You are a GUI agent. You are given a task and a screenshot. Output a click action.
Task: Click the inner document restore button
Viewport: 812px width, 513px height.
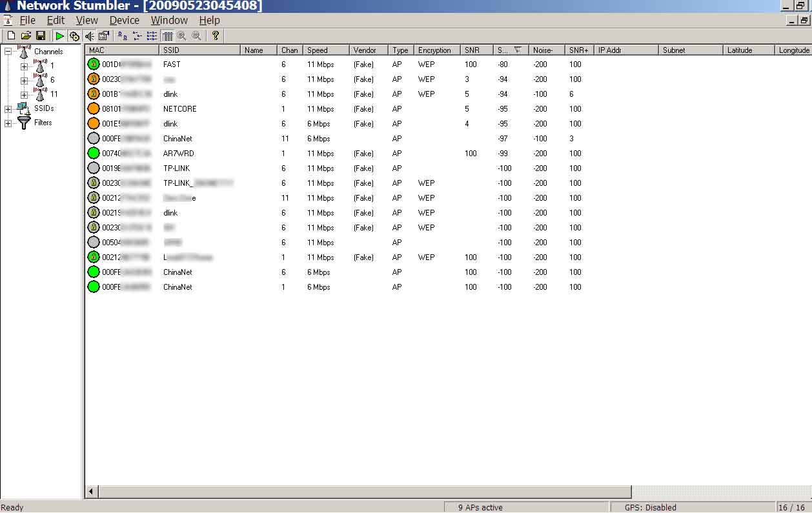point(803,21)
